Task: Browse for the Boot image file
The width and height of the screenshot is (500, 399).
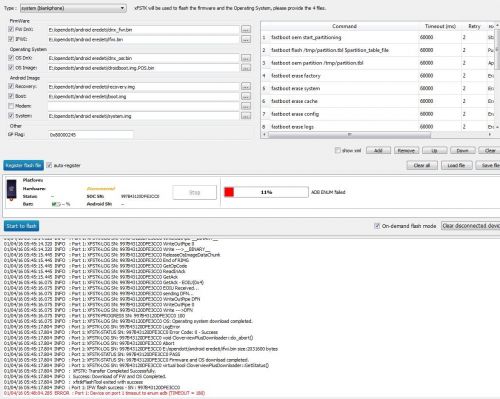Action: tap(246, 96)
